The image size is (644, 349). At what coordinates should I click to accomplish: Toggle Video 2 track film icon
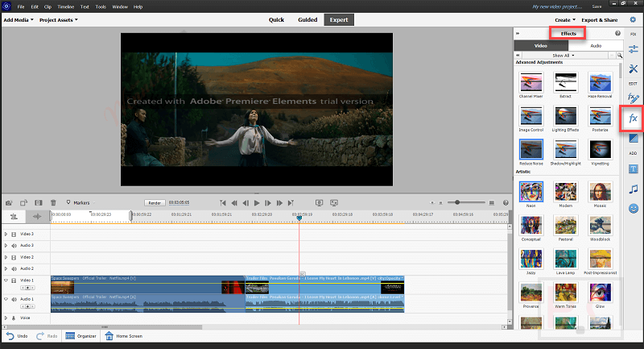click(14, 257)
